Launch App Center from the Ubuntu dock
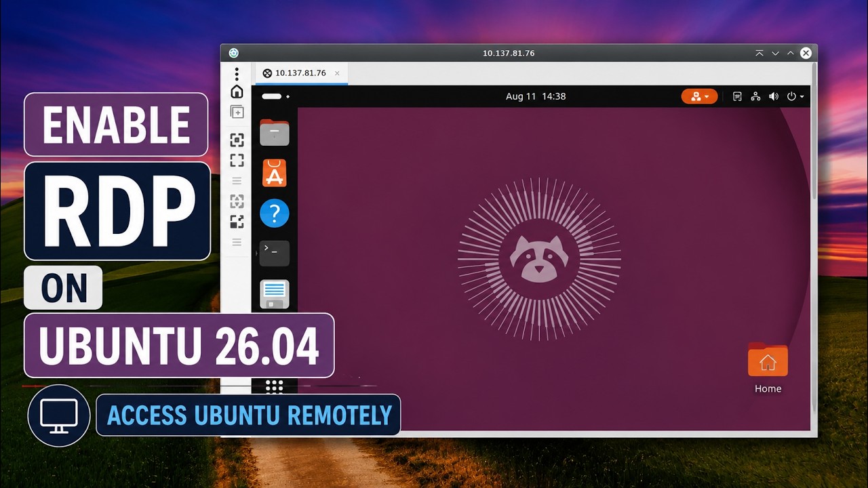Screen dimensions: 868x488 (274, 174)
